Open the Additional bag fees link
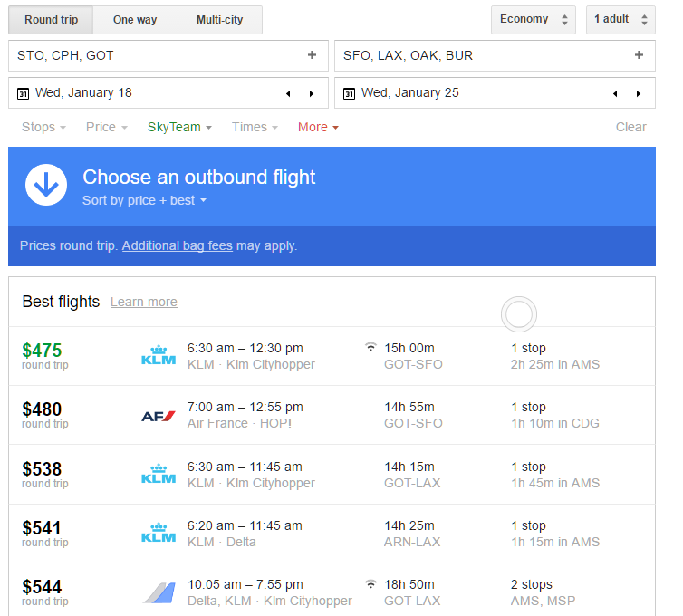This screenshot has height=616, width=683. 178,245
